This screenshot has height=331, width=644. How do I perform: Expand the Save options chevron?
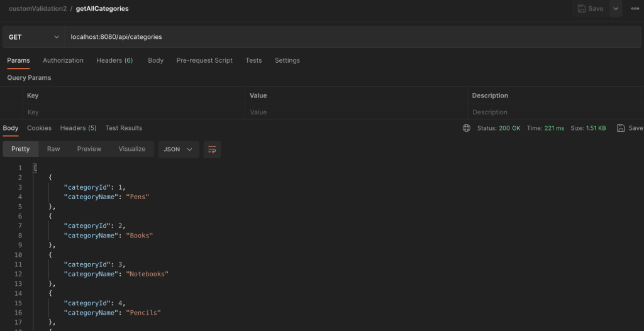[x=616, y=9]
